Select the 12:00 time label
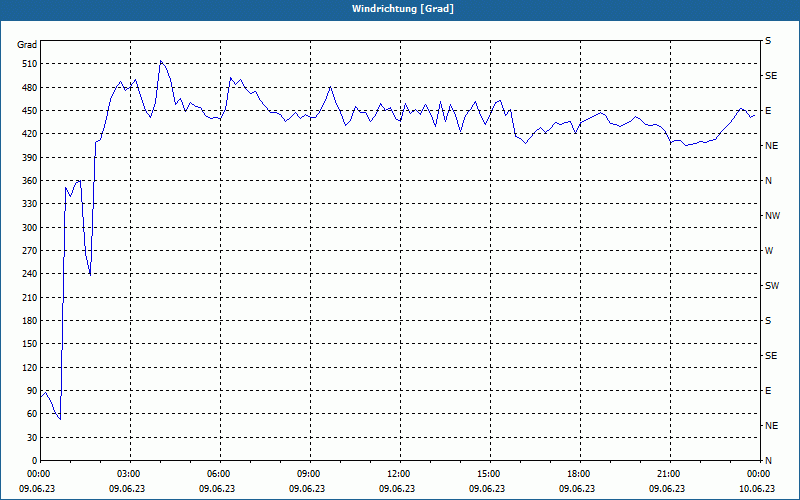Image resolution: width=800 pixels, height=500 pixels. click(397, 474)
